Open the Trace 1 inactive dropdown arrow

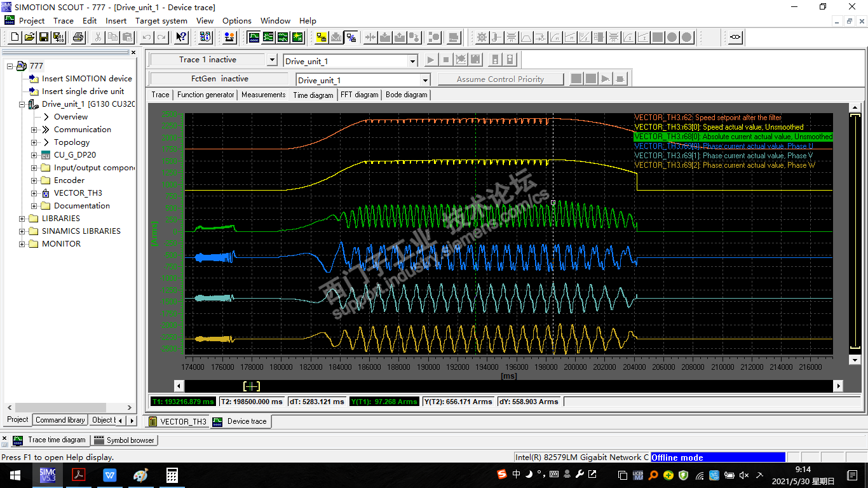tap(272, 60)
